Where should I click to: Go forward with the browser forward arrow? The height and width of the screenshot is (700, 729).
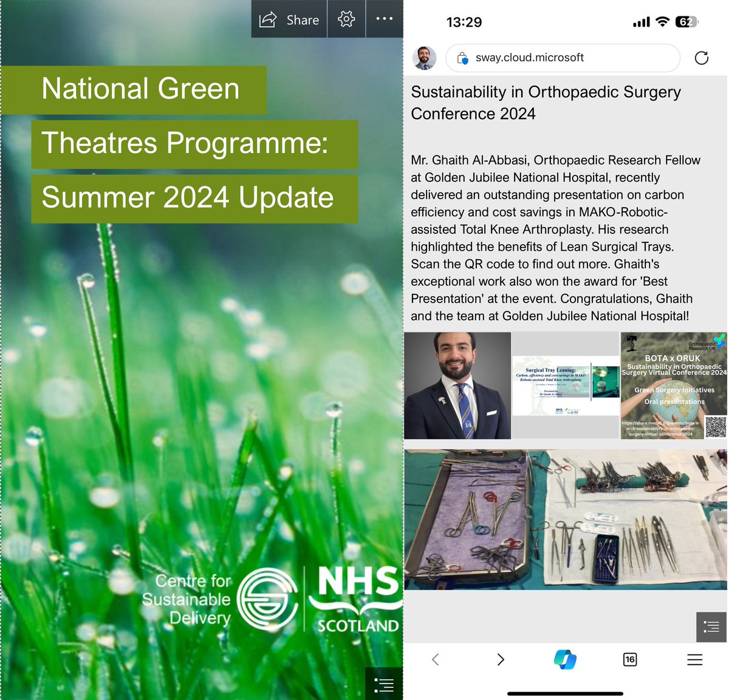501,659
